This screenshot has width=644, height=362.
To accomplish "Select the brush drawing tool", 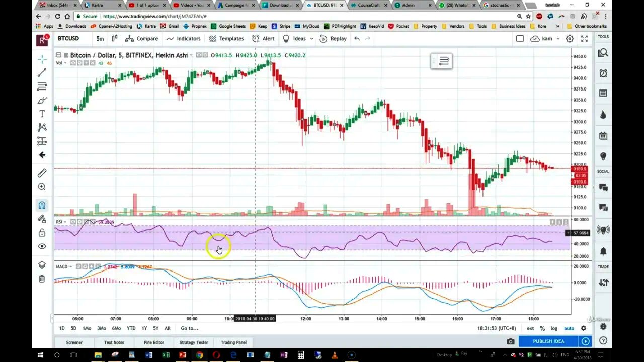I will tap(42, 100).
